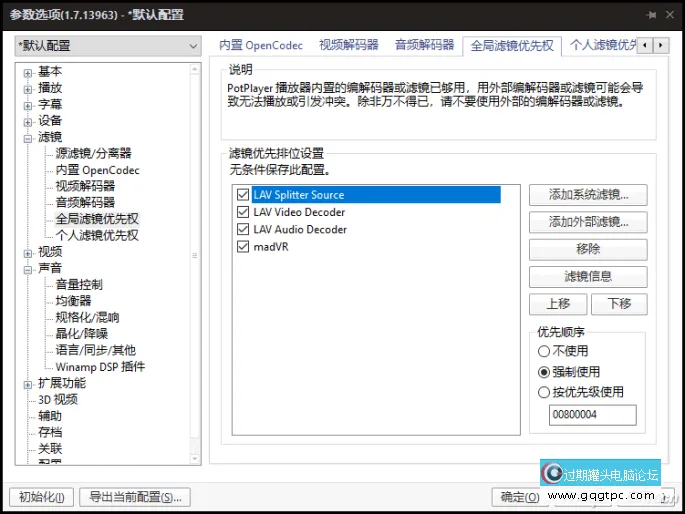Click the 添加外部滤镜 button
Screen dimensions: 685x514
coord(588,222)
